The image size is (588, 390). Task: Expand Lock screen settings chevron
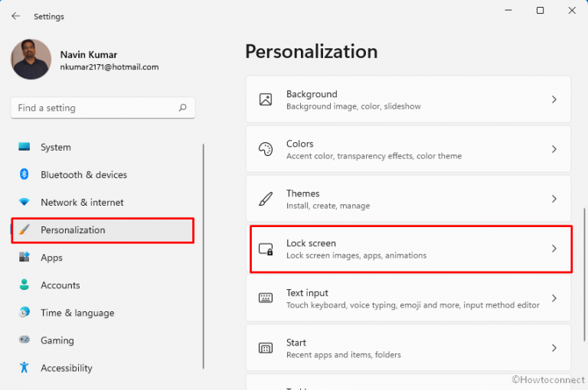pyautogui.click(x=554, y=249)
